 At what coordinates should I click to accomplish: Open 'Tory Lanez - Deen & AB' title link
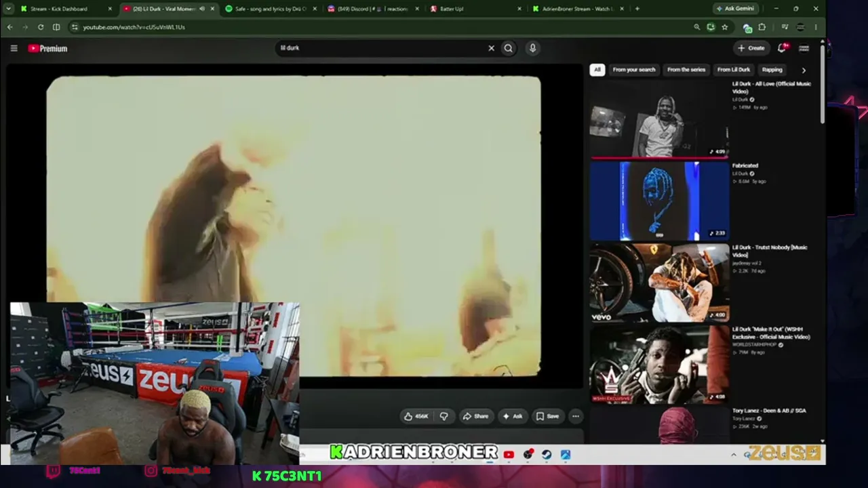point(769,411)
